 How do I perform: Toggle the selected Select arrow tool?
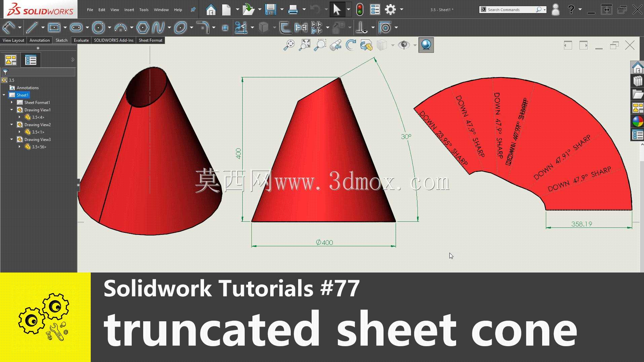(x=337, y=10)
